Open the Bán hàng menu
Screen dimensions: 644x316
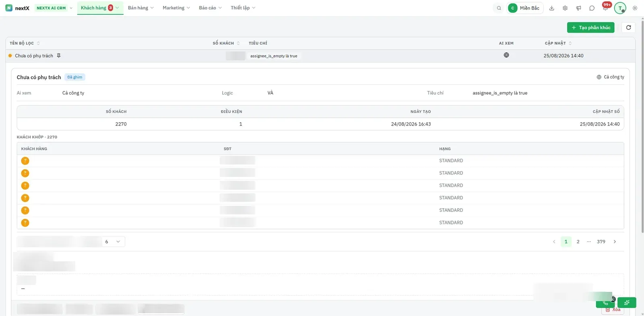[141, 8]
